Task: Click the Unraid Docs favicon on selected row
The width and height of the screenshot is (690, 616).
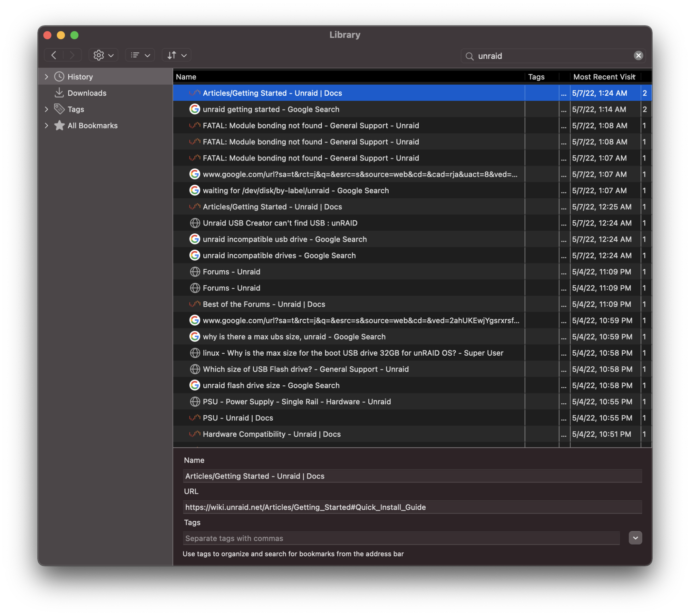Action: (195, 93)
